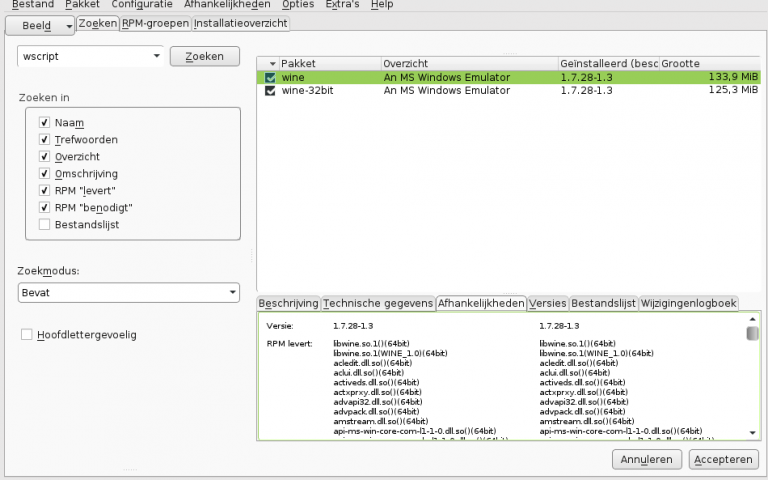Enable the Bestandslijst search option
The width and height of the screenshot is (768, 480).
click(x=44, y=224)
